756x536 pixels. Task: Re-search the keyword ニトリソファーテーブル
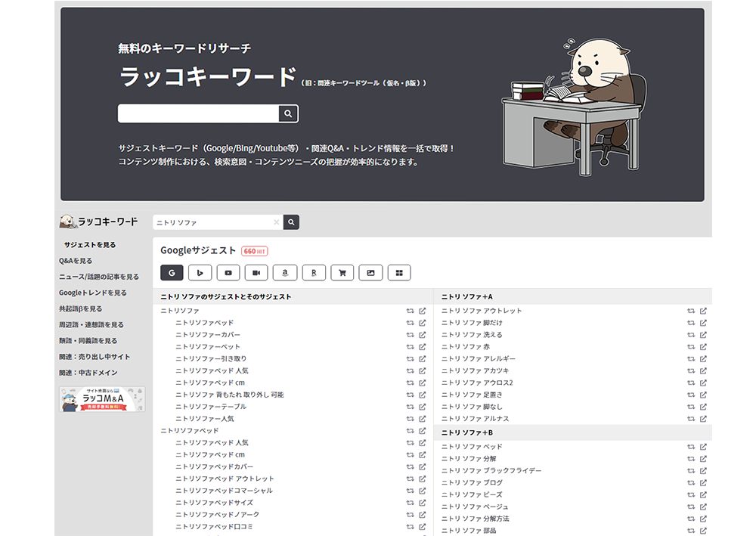411,407
